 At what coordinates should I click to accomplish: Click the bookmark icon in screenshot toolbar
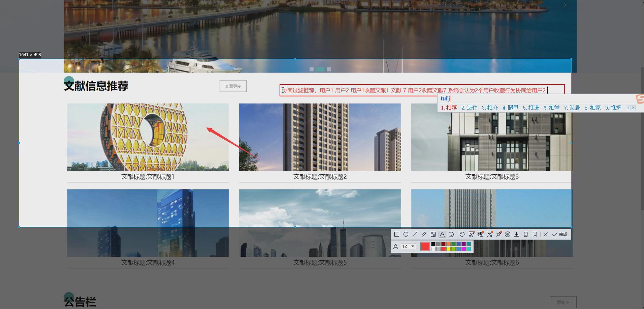coord(535,234)
